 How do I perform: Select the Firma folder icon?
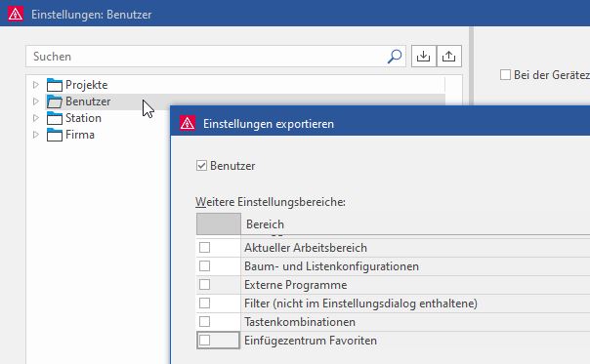click(x=55, y=135)
